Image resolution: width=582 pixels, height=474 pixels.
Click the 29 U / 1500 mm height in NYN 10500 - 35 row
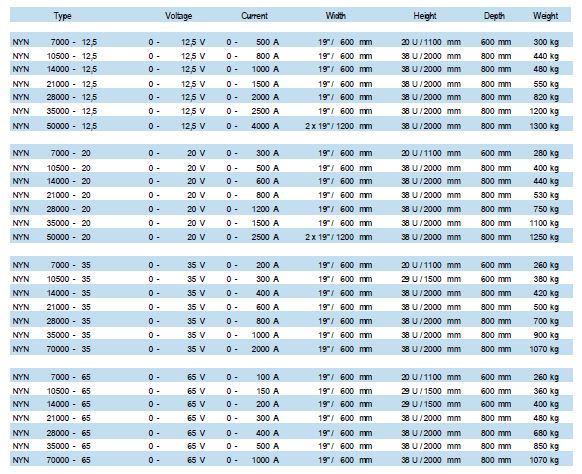[x=431, y=279]
